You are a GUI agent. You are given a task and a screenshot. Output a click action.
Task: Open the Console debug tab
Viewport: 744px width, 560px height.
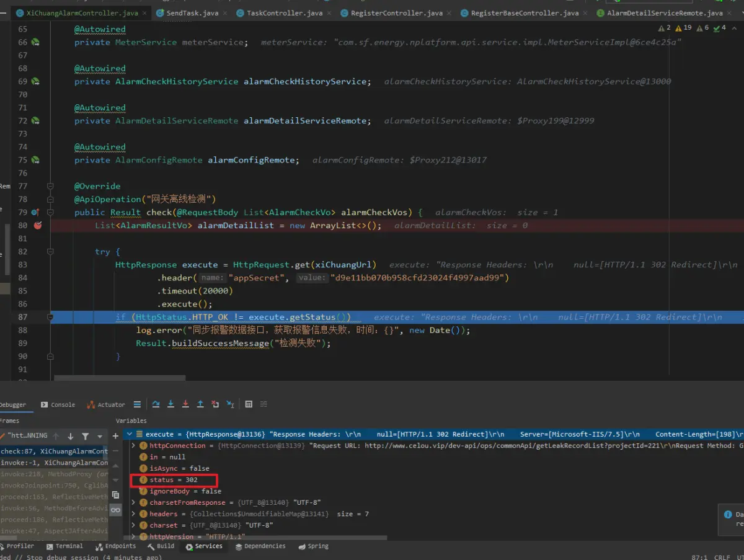tap(58, 404)
